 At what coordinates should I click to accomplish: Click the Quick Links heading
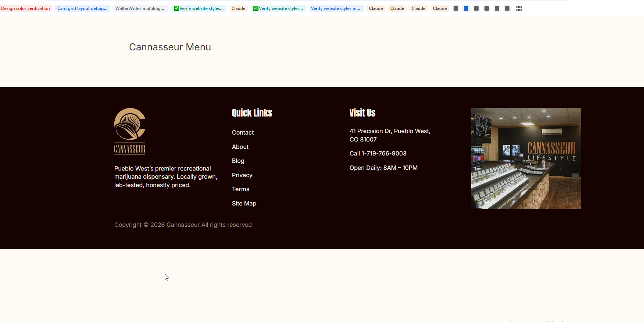tap(252, 113)
